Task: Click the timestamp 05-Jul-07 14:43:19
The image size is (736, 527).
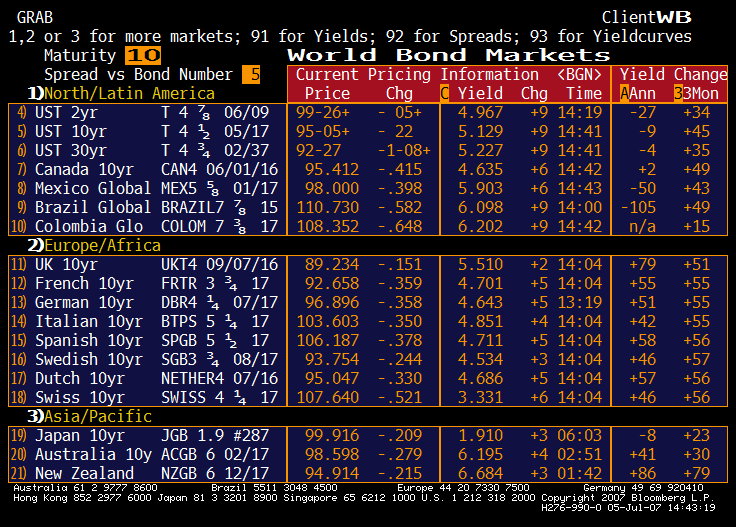Action: click(x=661, y=507)
